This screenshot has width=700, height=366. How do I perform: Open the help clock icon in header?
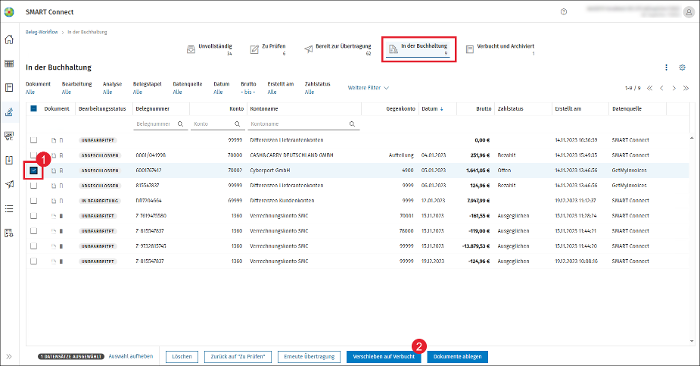[564, 12]
